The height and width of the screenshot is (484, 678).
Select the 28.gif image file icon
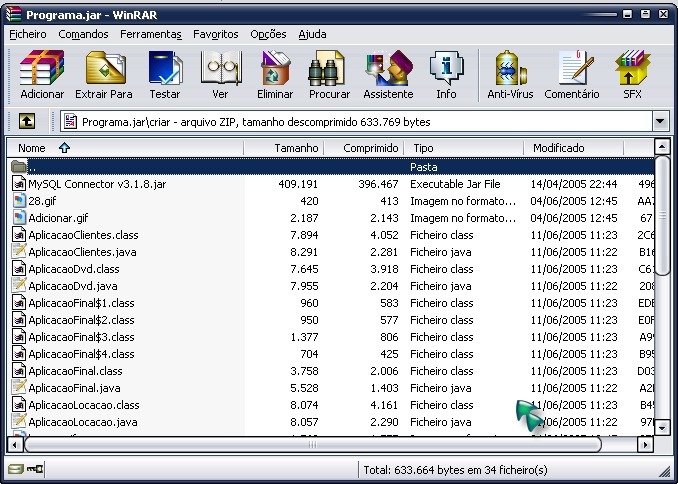click(x=19, y=201)
